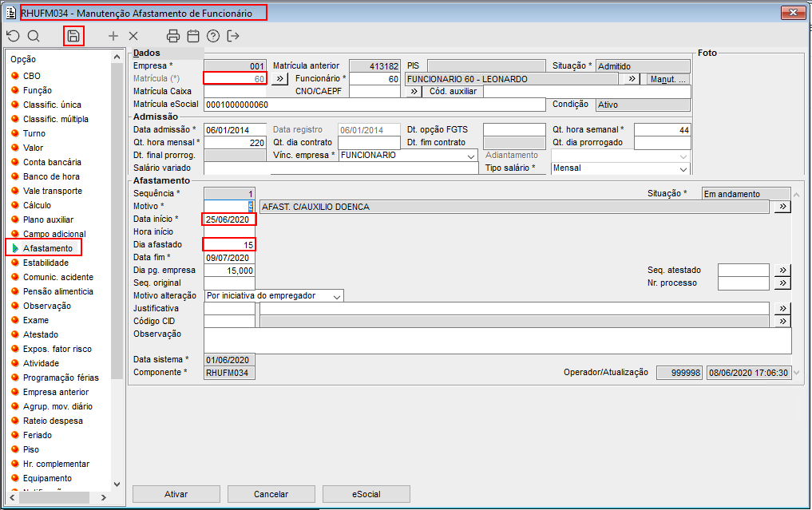Screen dimensions: 812x510
Task: Print using the printer toolbar icon
Action: (x=173, y=36)
